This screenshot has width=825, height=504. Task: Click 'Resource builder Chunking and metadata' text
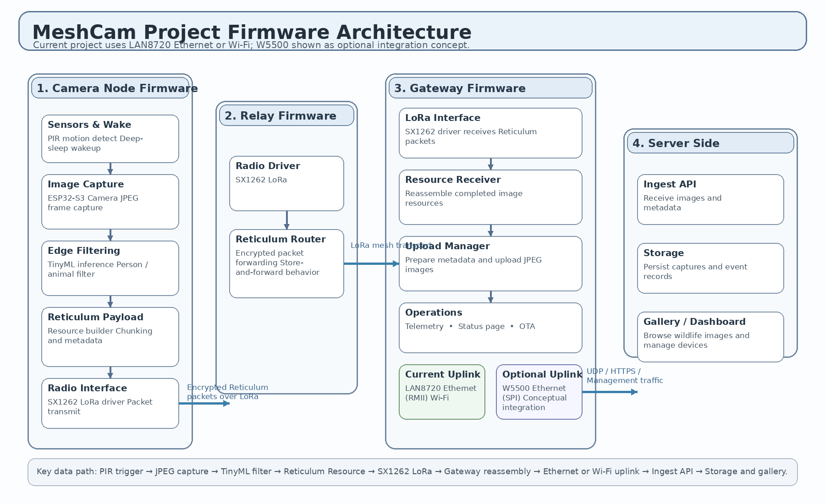(100, 335)
